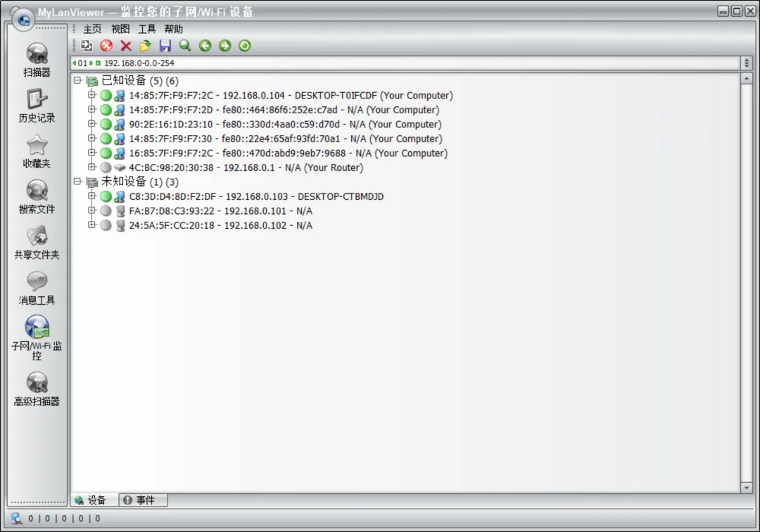Click the green forward arrow icon
The image size is (760, 532).
pyautogui.click(x=225, y=46)
